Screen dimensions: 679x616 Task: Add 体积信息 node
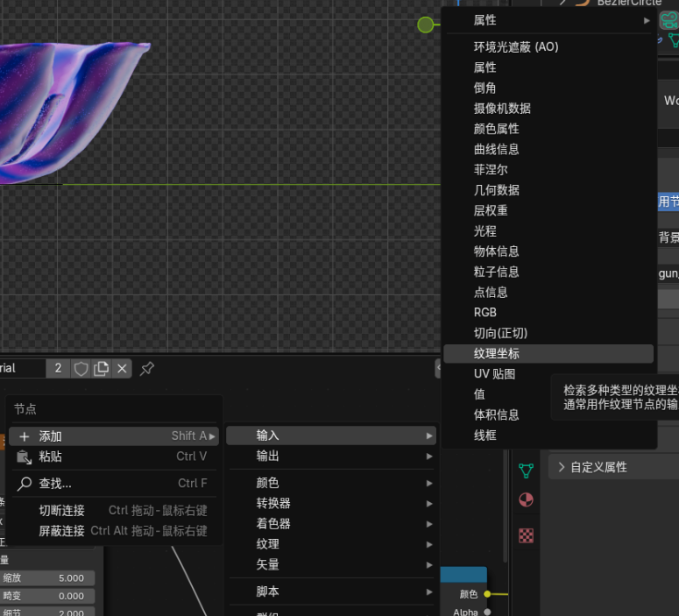click(x=548, y=414)
